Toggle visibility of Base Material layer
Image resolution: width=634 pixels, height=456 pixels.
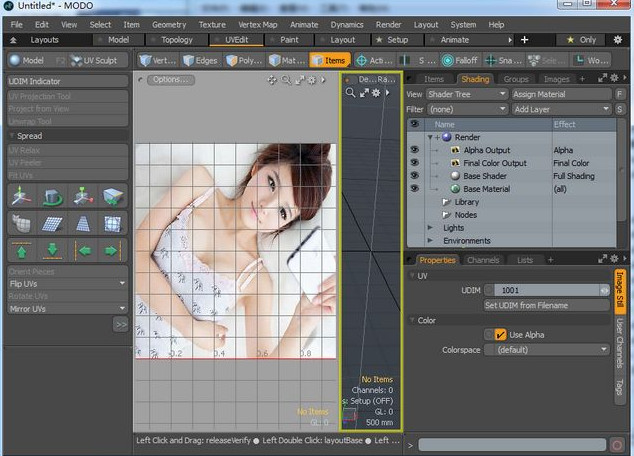tap(414, 188)
